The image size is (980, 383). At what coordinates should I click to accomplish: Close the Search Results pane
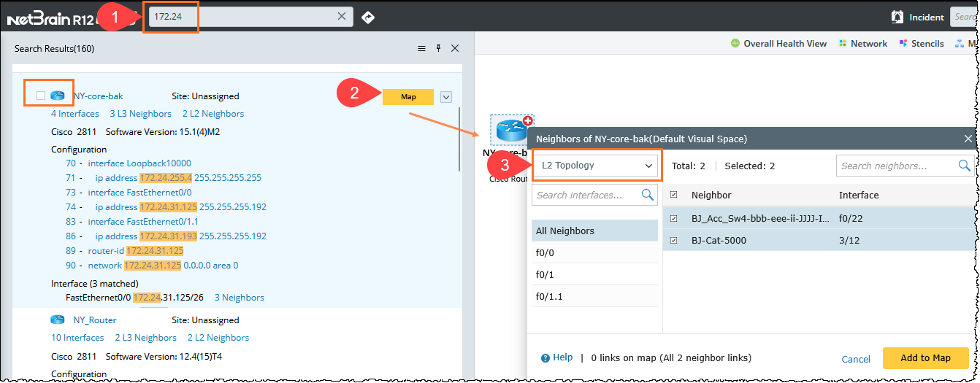[x=455, y=48]
